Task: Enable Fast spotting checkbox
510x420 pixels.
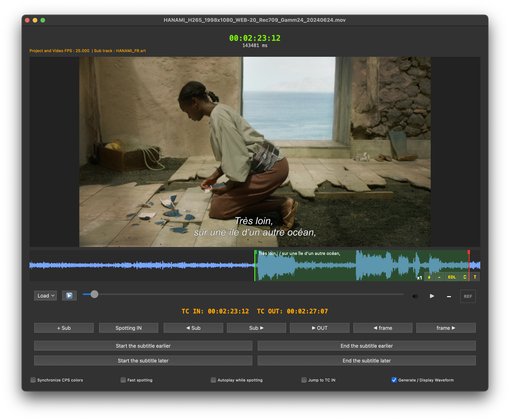Action: pyautogui.click(x=123, y=380)
